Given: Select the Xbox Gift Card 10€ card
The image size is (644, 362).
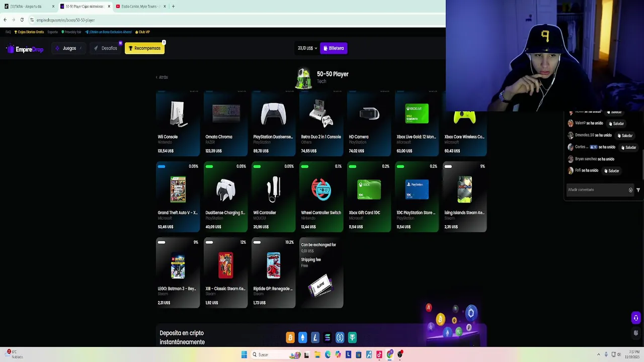Looking at the screenshot, I should [x=369, y=197].
